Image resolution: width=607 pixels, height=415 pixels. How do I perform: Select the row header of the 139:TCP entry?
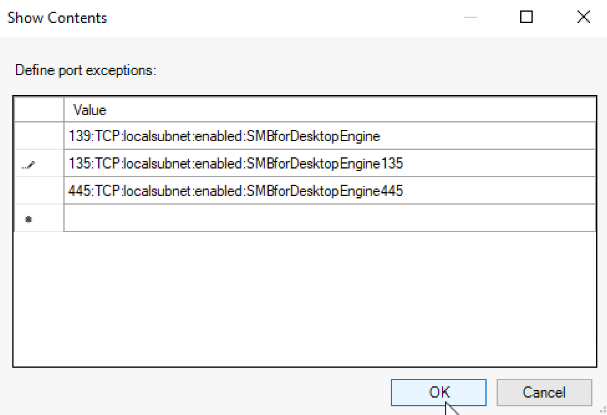pos(39,136)
